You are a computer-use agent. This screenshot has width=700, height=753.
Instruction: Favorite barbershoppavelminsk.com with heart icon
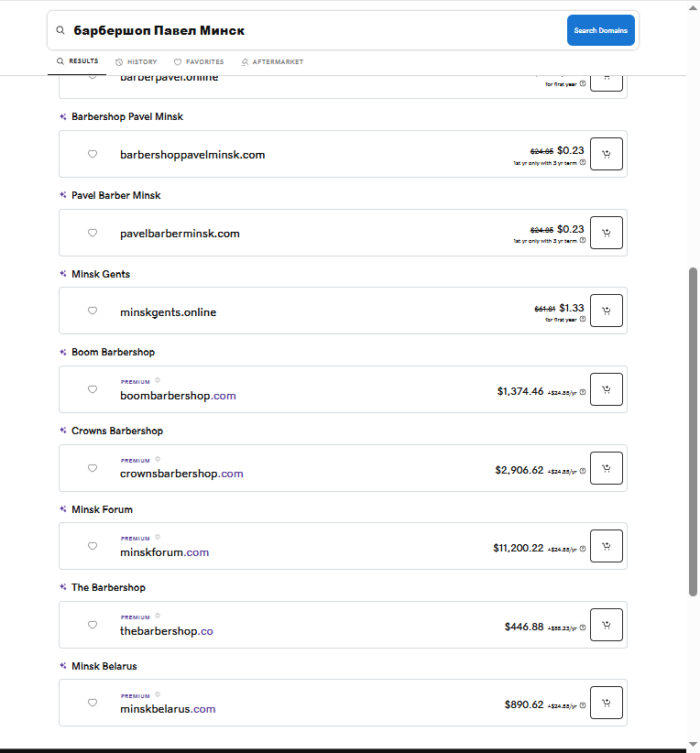(93, 155)
